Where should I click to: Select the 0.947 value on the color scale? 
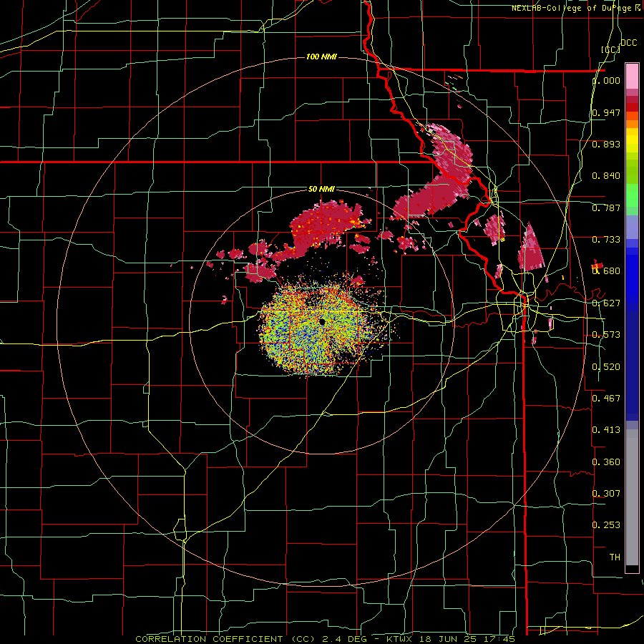[606, 112]
